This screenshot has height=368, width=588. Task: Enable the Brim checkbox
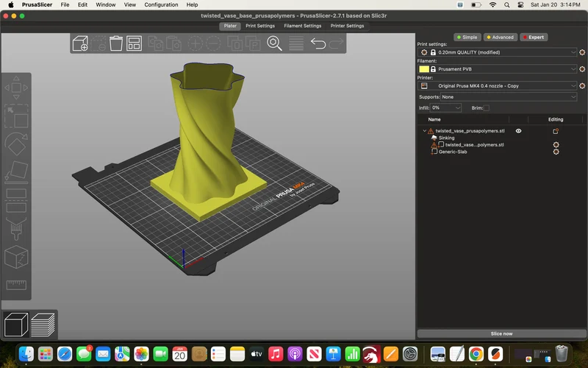487,107
